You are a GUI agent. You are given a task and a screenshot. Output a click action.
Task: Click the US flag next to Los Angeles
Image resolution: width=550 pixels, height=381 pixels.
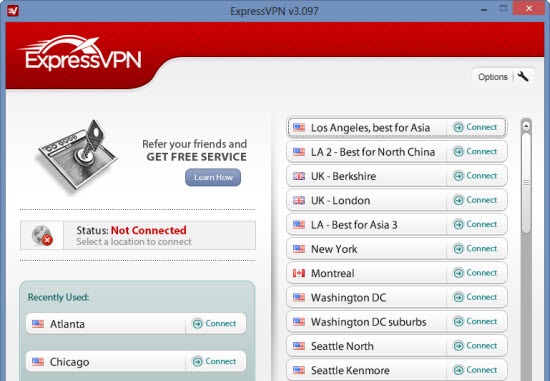click(299, 127)
